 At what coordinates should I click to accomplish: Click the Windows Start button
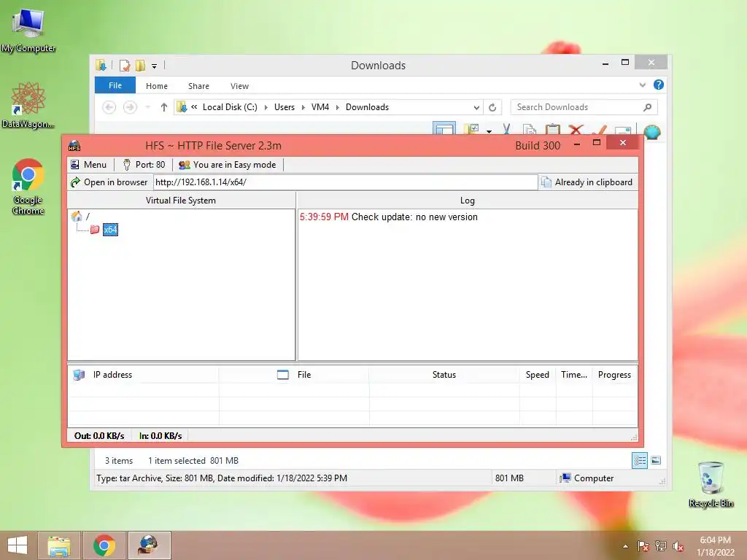18,545
